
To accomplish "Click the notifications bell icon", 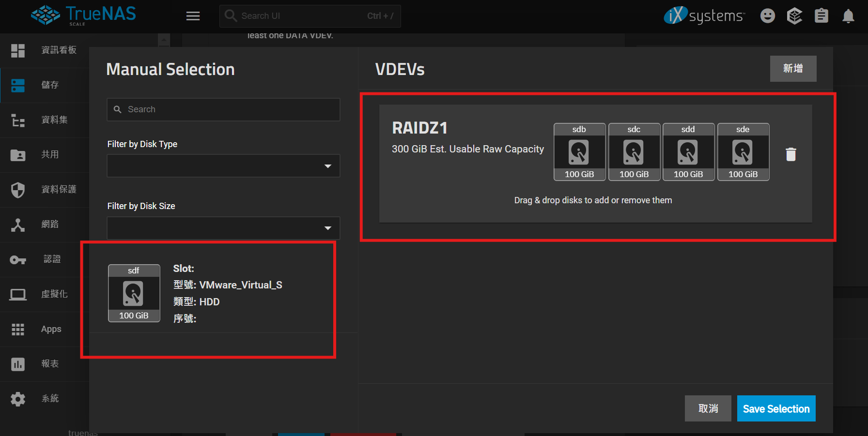I will point(848,16).
